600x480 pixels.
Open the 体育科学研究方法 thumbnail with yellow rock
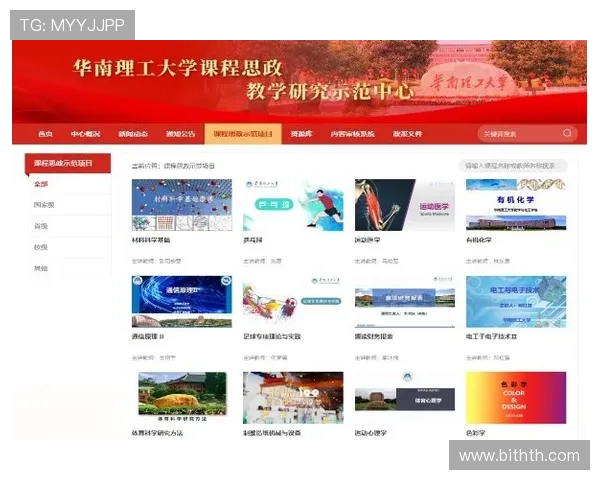182,397
